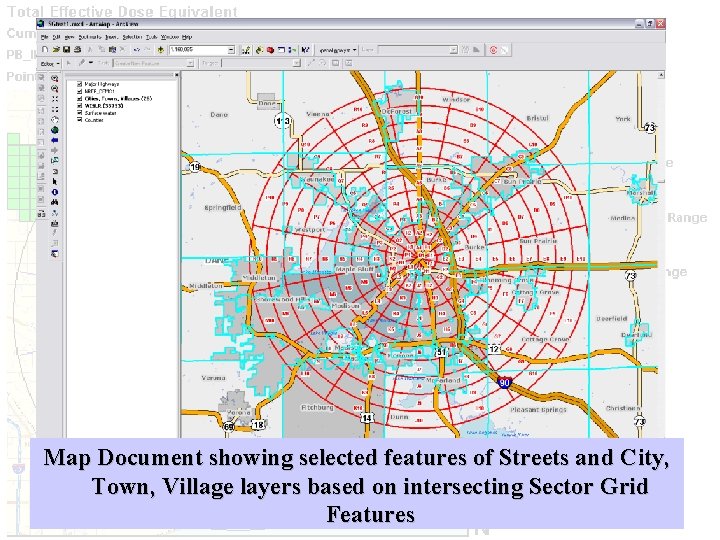Click the Windsor label on map
Image resolution: width=720 pixels, height=540 pixels.
456,100
